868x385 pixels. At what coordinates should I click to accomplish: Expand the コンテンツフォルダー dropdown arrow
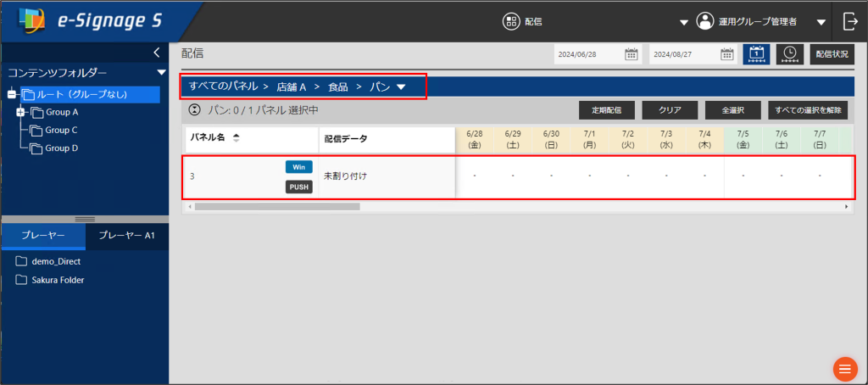coord(161,73)
